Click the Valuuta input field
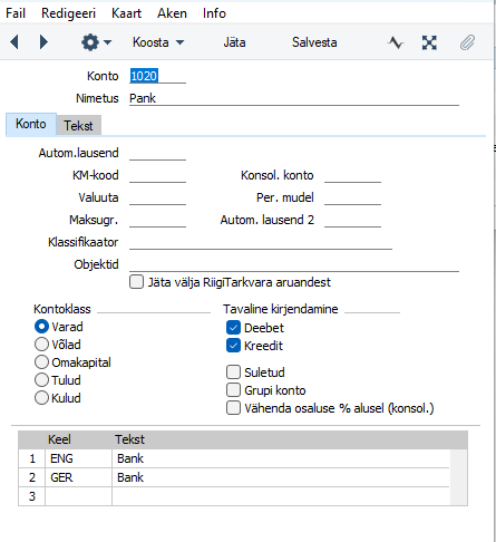496x542 pixels. click(158, 198)
